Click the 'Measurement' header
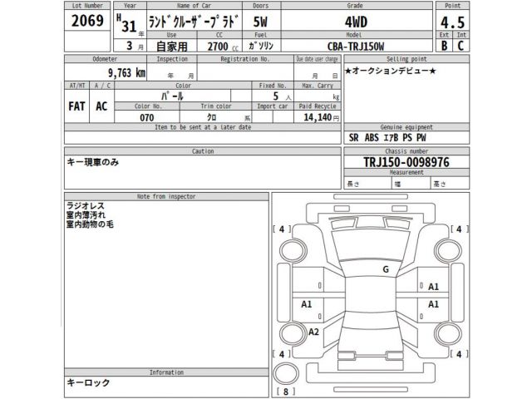The height and width of the screenshot is (399, 532). point(406,172)
